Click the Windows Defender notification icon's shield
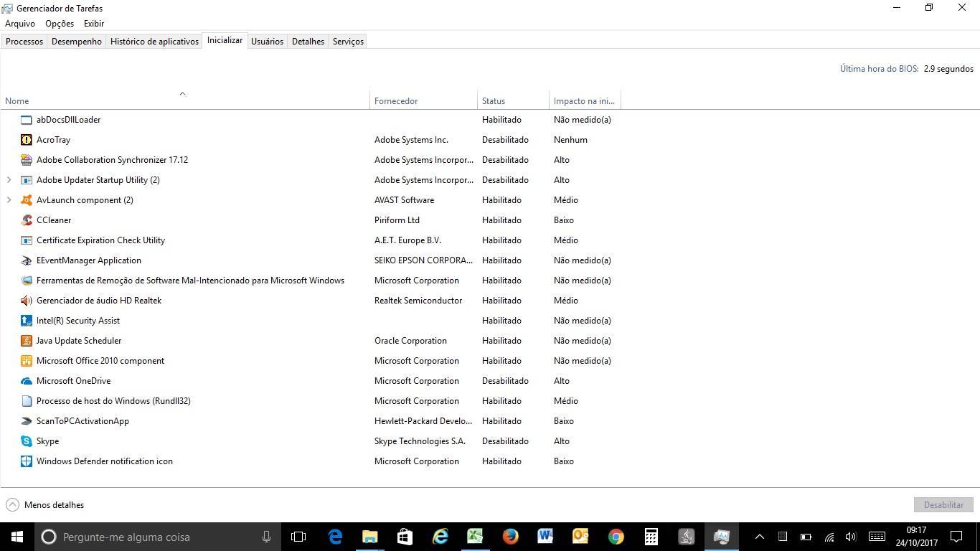Viewport: 980px width, 551px height. pos(27,461)
